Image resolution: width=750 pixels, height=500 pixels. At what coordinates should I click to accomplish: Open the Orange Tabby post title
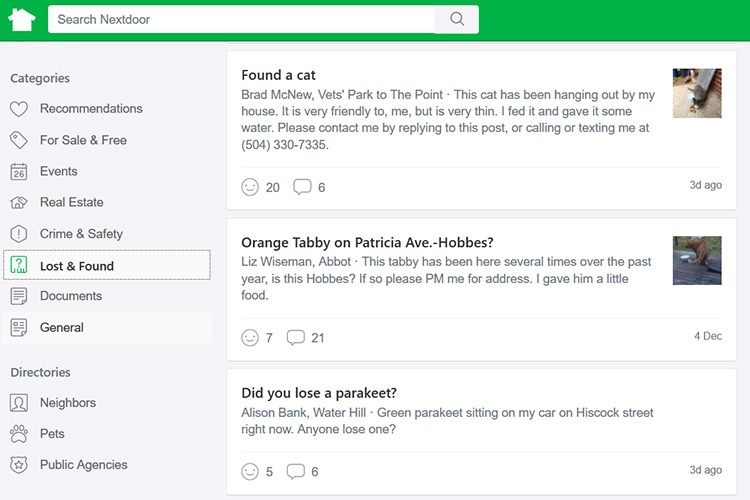(x=367, y=242)
